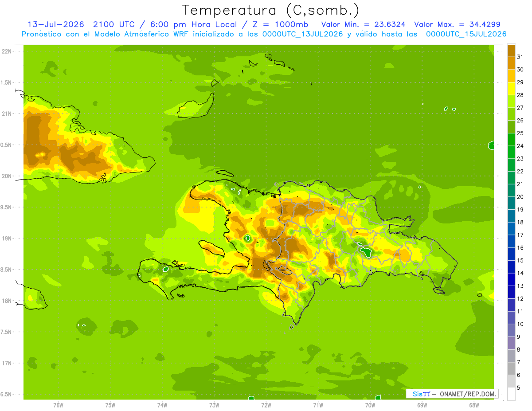Click colorbar label '25'
The height and width of the screenshot is (411, 532).
pyautogui.click(x=520, y=133)
